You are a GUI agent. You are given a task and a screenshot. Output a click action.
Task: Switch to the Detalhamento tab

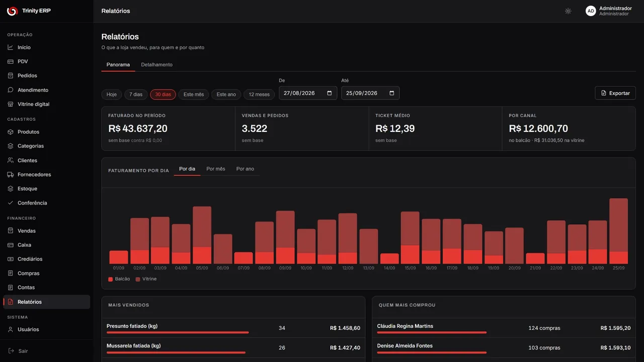coord(157,65)
